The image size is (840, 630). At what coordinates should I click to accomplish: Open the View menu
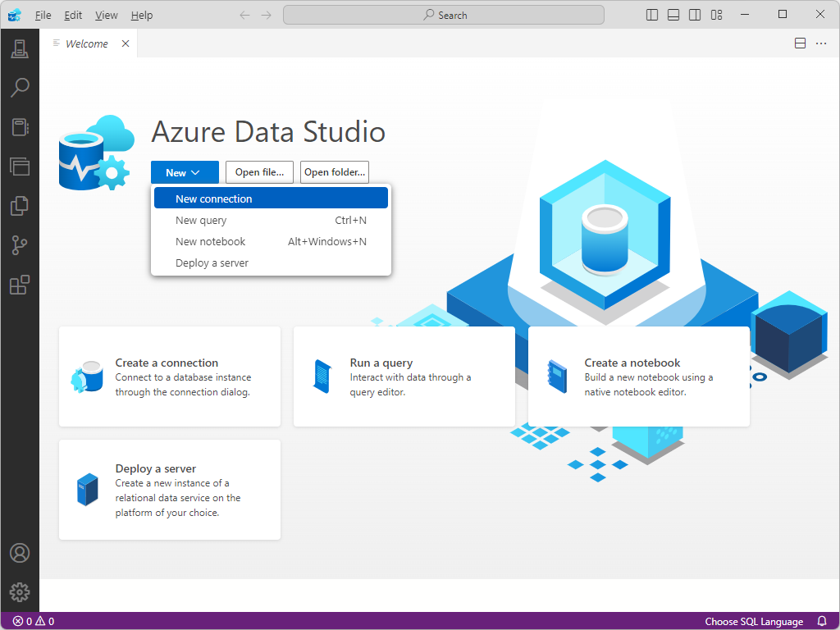106,15
